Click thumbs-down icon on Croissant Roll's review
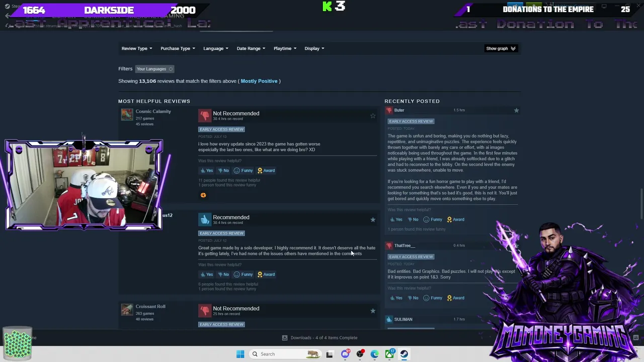This screenshot has height=362, width=644. coord(204,311)
